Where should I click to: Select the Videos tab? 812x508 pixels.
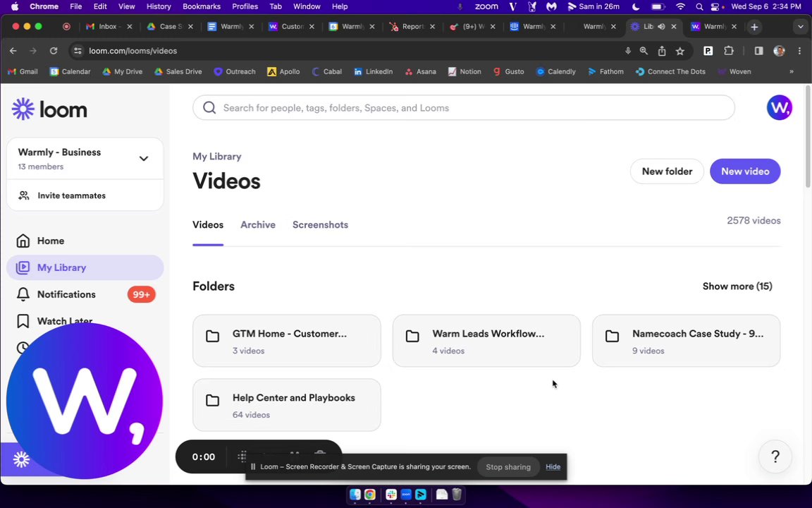[208, 224]
